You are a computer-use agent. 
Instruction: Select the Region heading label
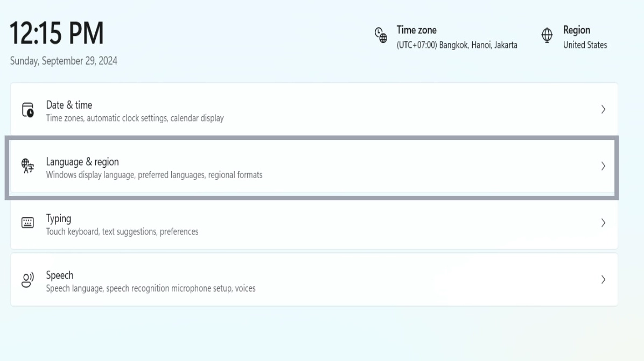coord(577,30)
